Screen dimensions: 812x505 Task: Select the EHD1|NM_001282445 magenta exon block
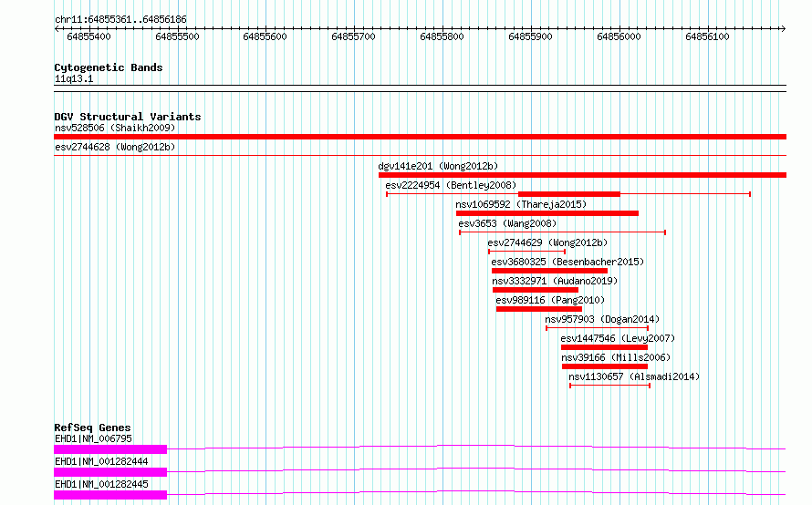(110, 495)
